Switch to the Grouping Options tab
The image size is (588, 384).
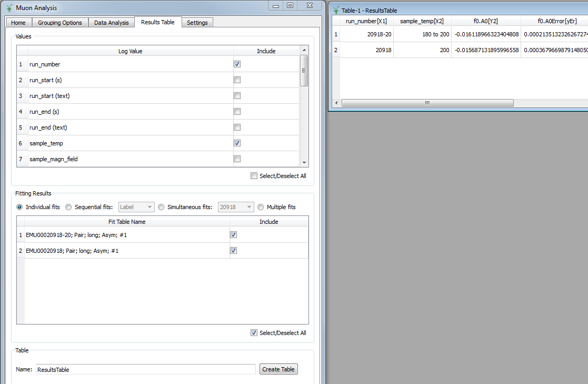click(59, 23)
